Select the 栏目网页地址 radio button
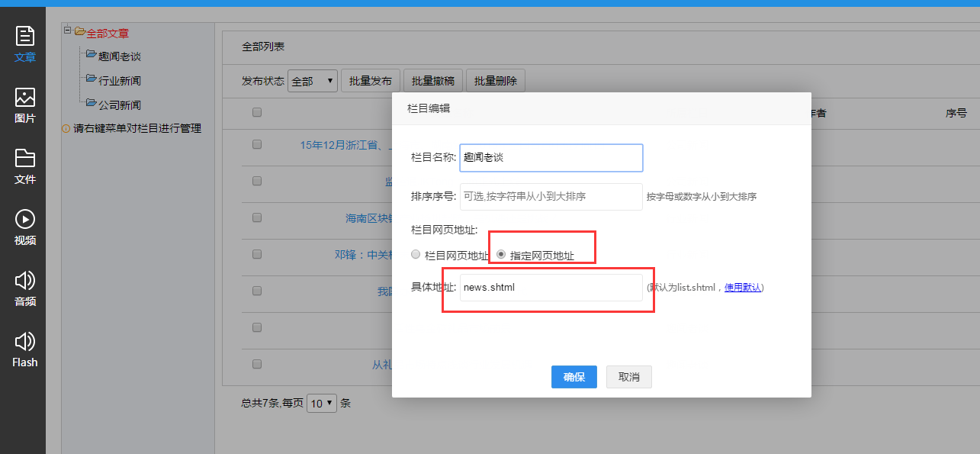 pos(416,255)
